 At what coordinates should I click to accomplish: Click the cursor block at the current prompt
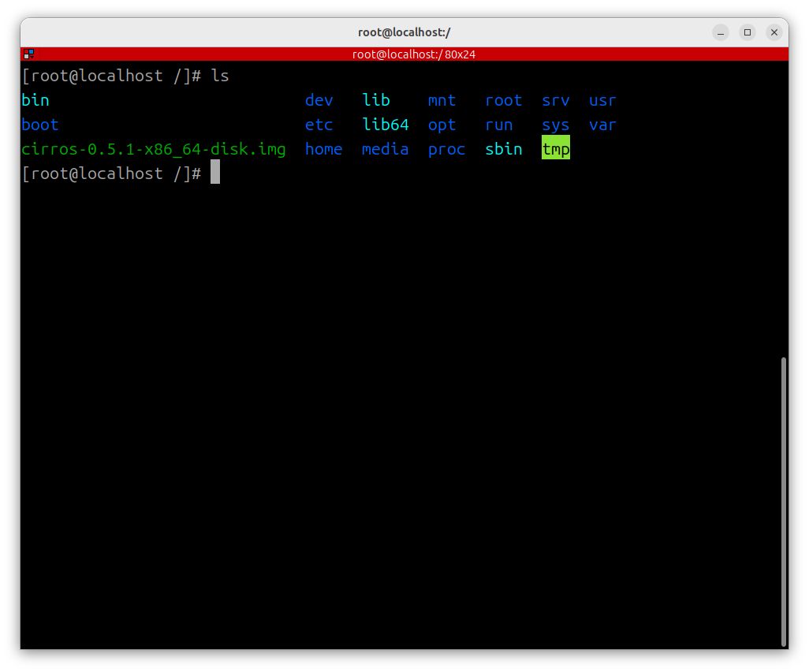215,172
